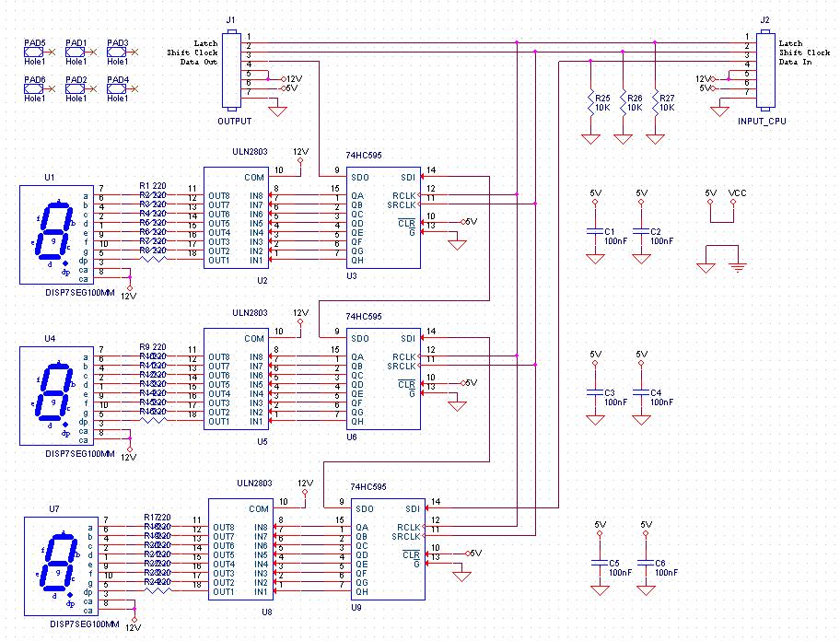This screenshot has height=641, width=840.
Task: Click the OUTPUT label under J1
Action: point(234,121)
